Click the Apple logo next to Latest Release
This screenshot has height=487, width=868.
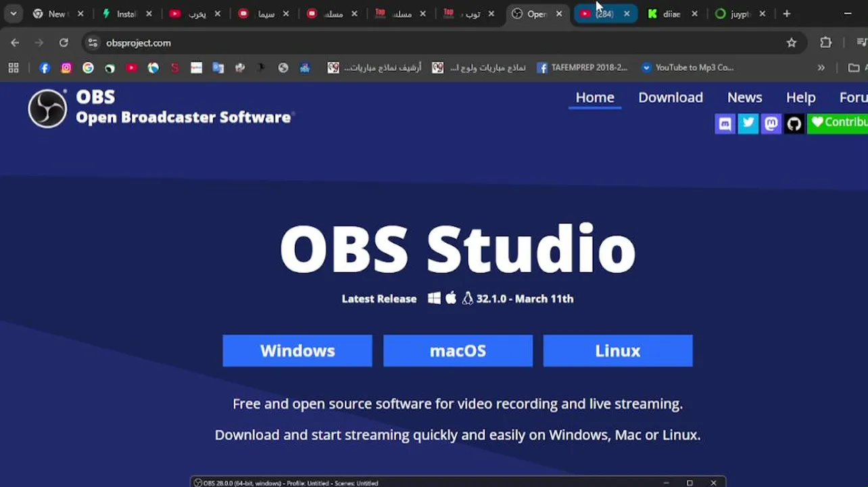click(451, 298)
